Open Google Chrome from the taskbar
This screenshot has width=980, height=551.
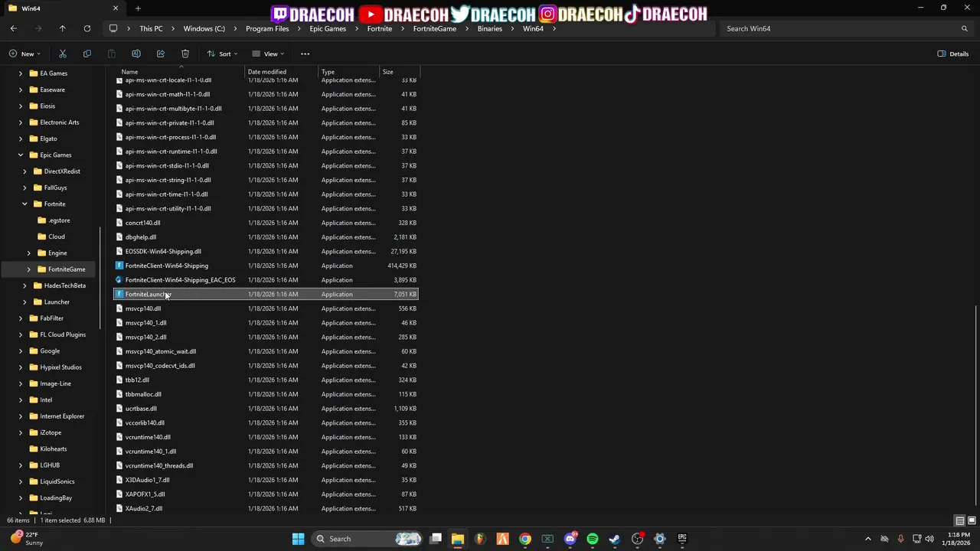pyautogui.click(x=525, y=539)
